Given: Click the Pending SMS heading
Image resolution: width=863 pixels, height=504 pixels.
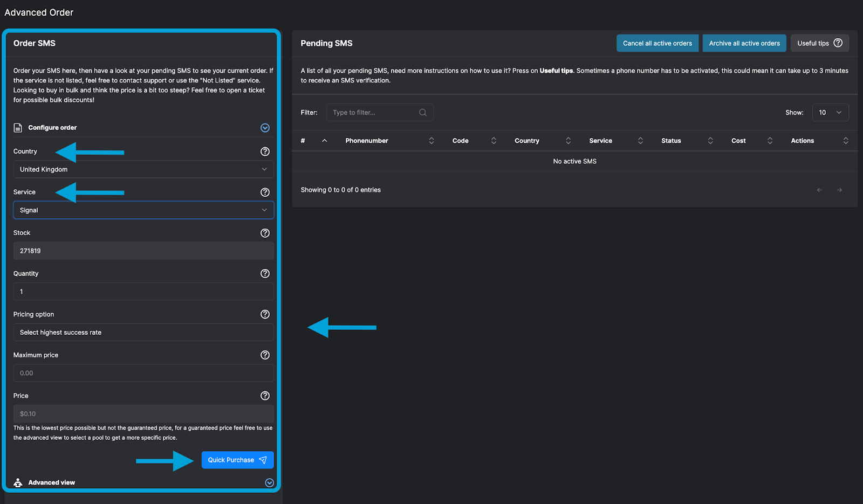Looking at the screenshot, I should click(326, 43).
